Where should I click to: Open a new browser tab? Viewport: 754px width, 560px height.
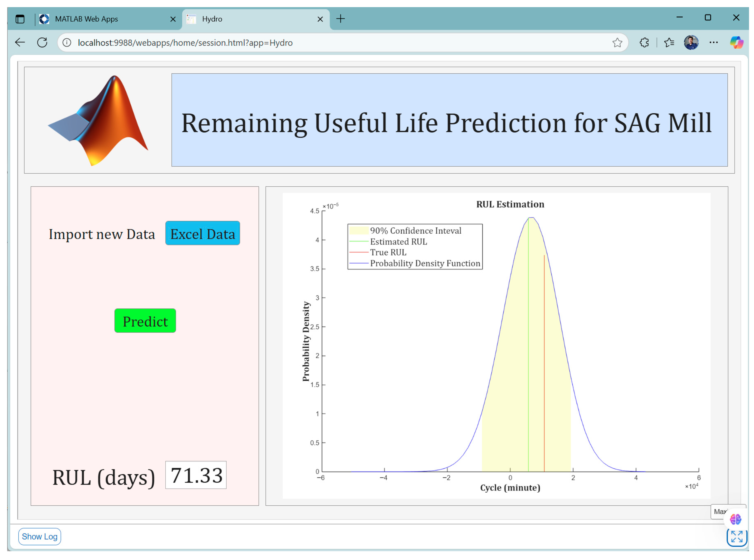340,19
